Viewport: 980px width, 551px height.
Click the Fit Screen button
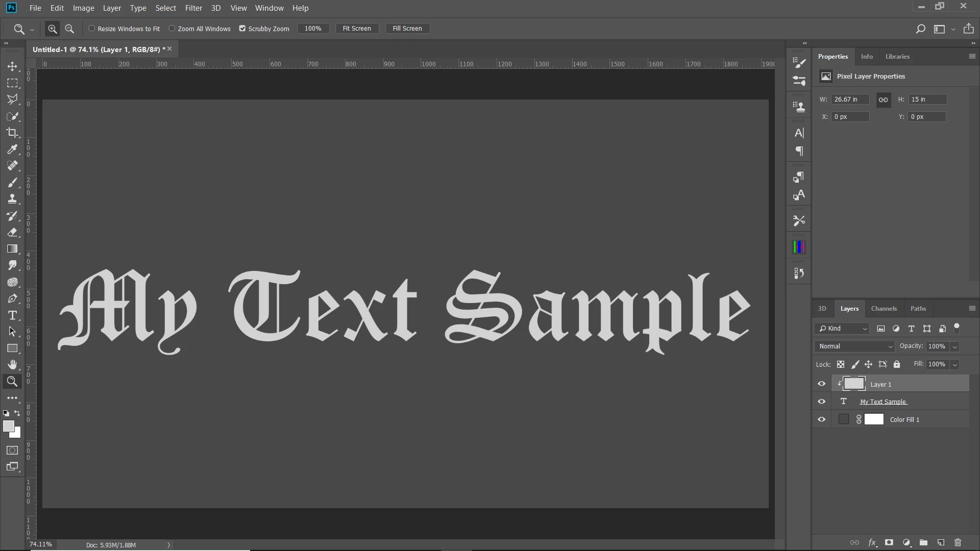coord(357,29)
